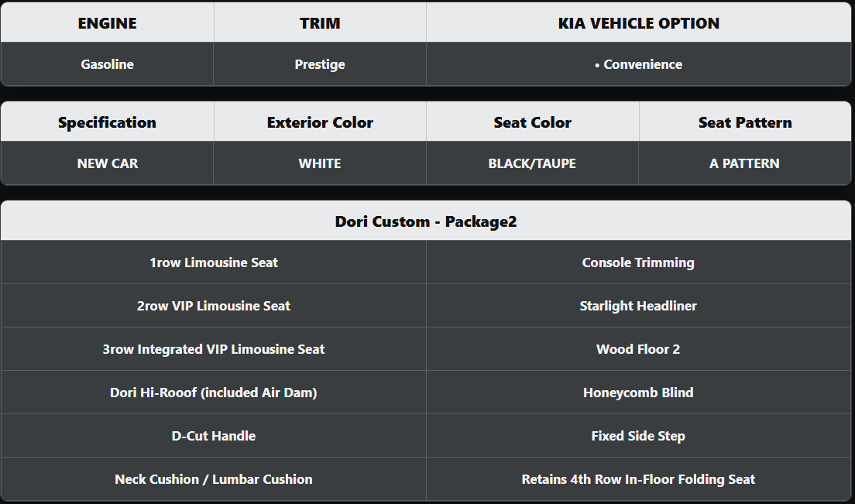The width and height of the screenshot is (855, 504).
Task: Click the Convenience vehicle option
Action: pyautogui.click(x=639, y=64)
